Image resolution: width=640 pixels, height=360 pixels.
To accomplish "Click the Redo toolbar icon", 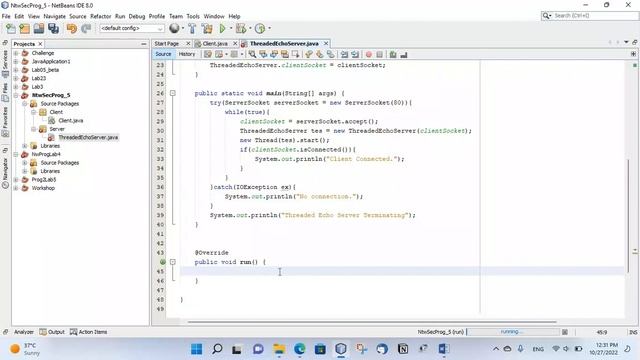I will pyautogui.click(x=86, y=28).
